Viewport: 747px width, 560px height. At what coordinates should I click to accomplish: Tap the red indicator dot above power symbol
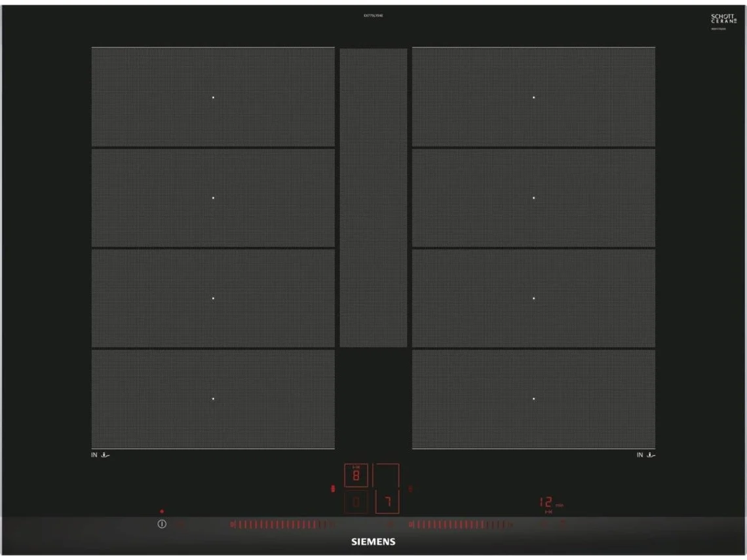[162, 512]
